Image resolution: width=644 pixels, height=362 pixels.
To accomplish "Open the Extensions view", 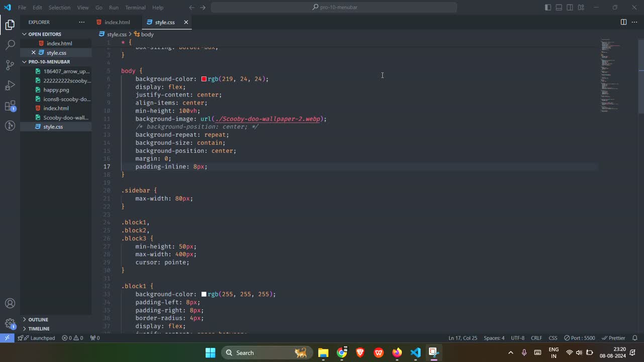I will (x=10, y=106).
